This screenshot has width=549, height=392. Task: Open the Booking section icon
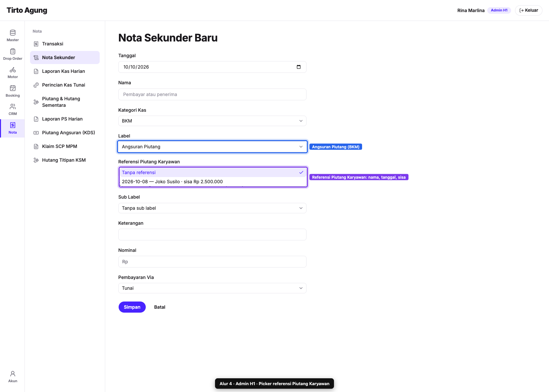13,88
